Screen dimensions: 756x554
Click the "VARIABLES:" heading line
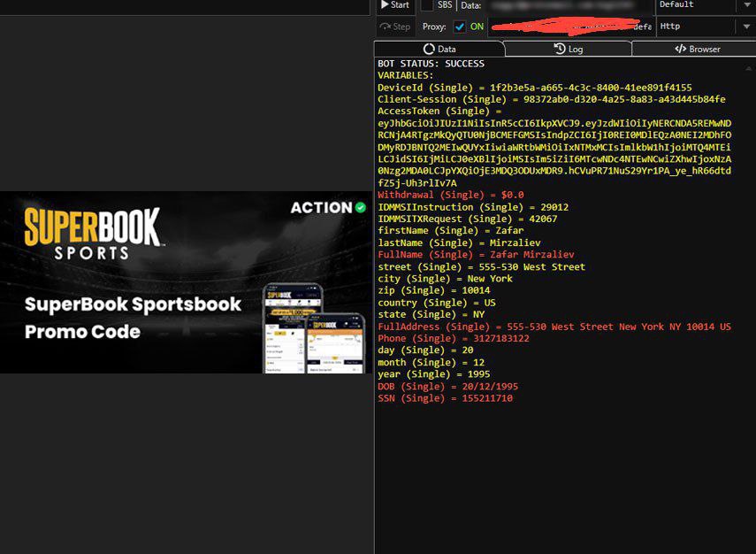point(406,75)
